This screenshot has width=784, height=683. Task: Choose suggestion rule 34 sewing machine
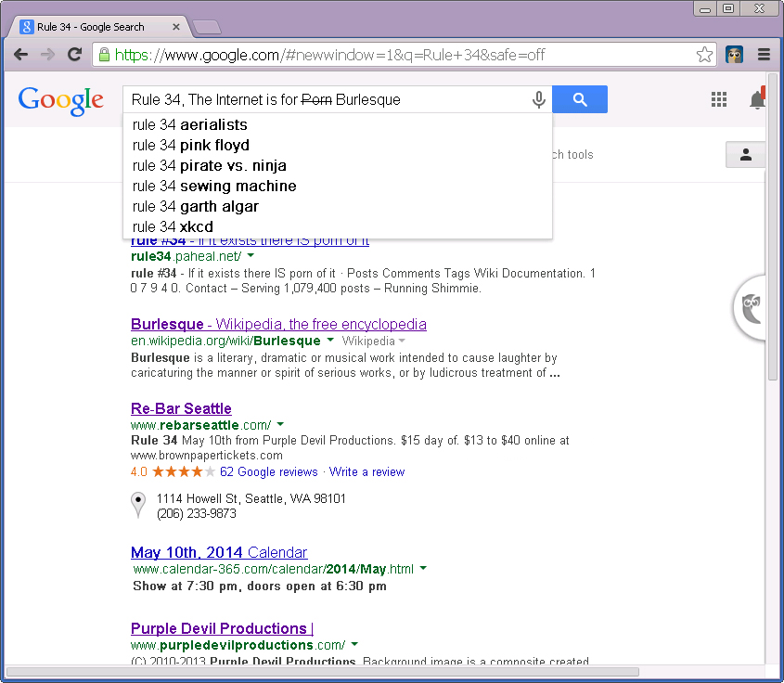point(338,186)
